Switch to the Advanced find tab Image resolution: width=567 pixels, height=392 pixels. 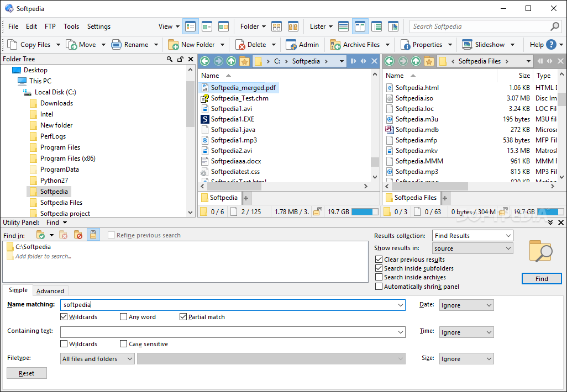[50, 291]
